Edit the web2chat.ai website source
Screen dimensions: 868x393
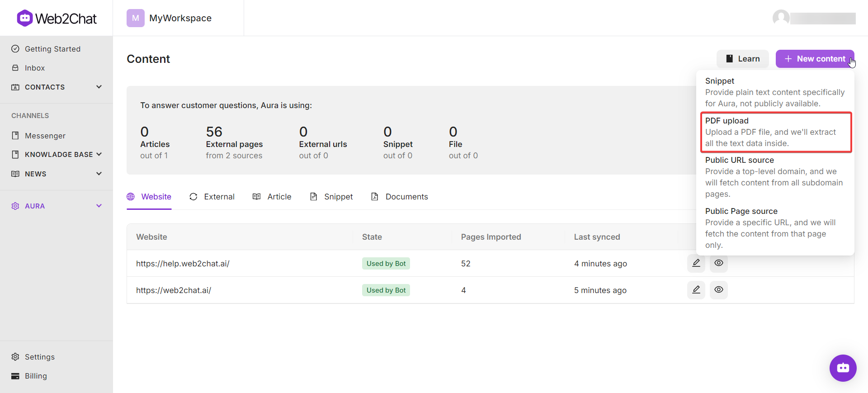[x=696, y=290]
